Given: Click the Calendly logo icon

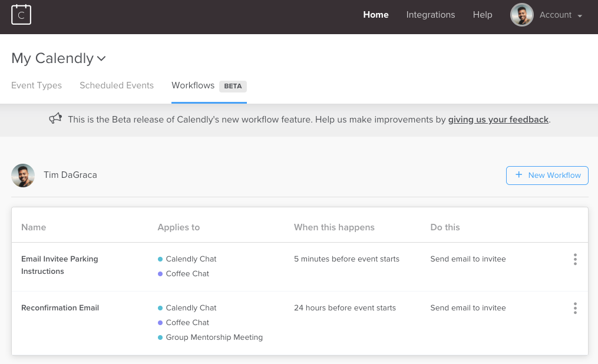Looking at the screenshot, I should click(21, 15).
